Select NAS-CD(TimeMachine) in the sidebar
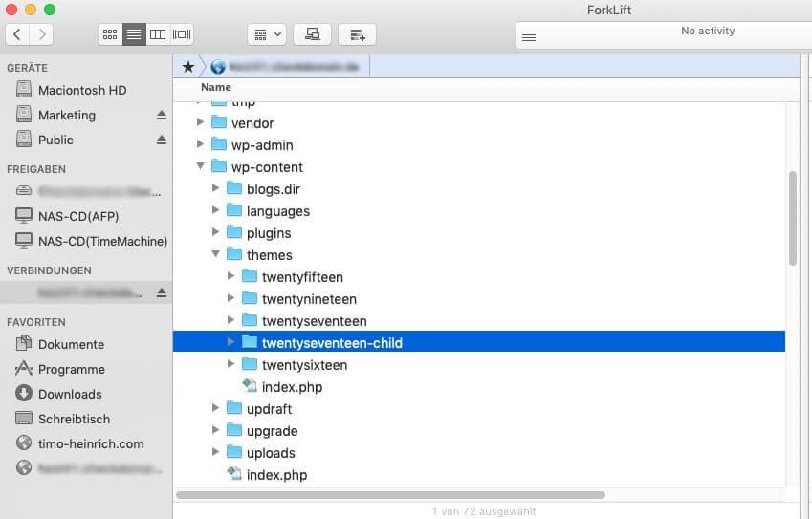 pyautogui.click(x=102, y=241)
